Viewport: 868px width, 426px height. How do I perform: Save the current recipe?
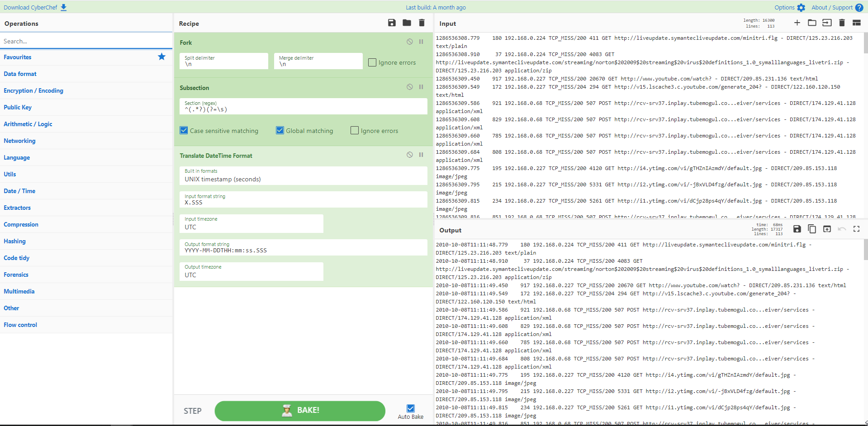392,23
